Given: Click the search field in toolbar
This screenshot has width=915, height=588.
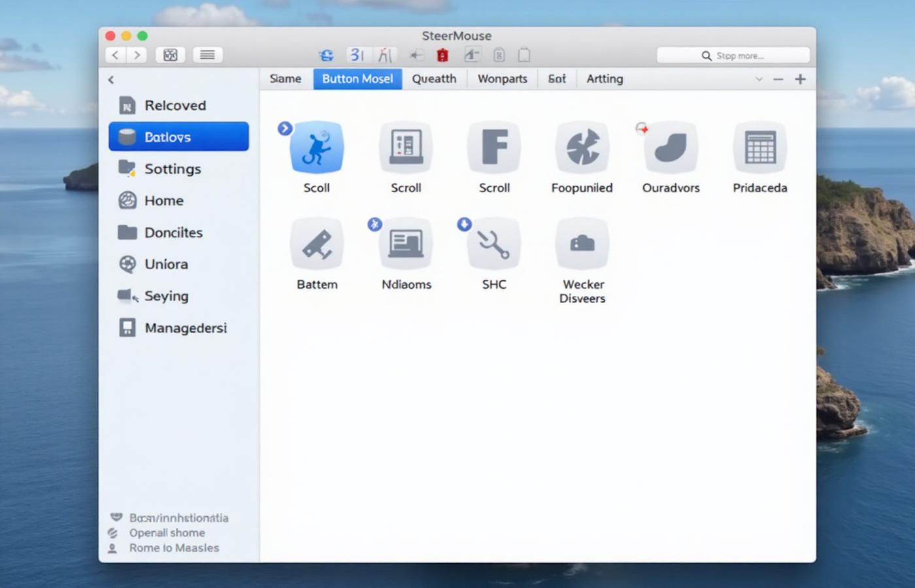Looking at the screenshot, I should coord(733,56).
